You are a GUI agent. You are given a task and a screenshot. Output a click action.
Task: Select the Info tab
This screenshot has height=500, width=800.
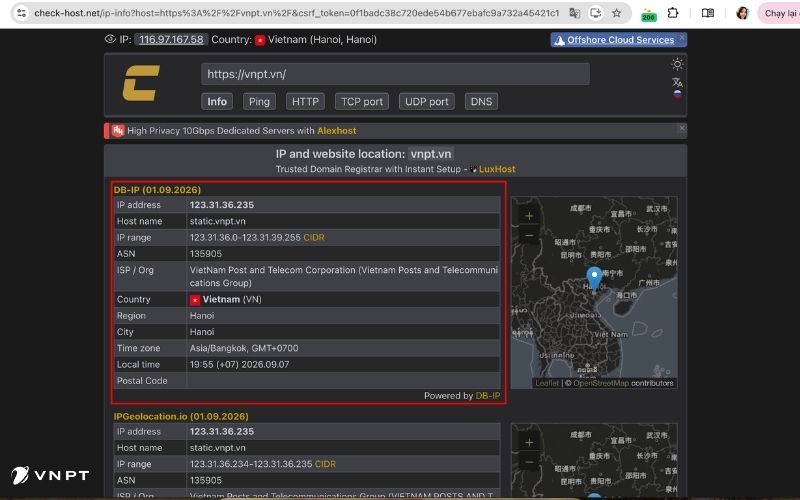tap(217, 102)
